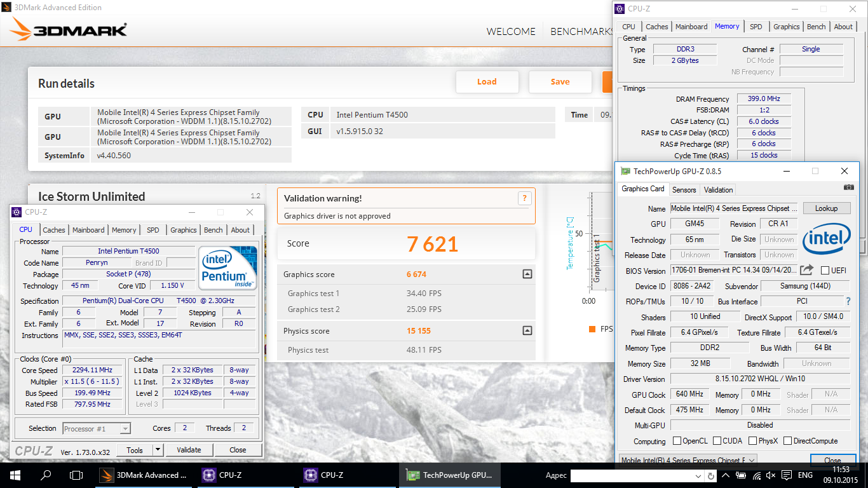
Task: Switch to TechPowerUp GPU-Z taskbar button
Action: point(451,475)
